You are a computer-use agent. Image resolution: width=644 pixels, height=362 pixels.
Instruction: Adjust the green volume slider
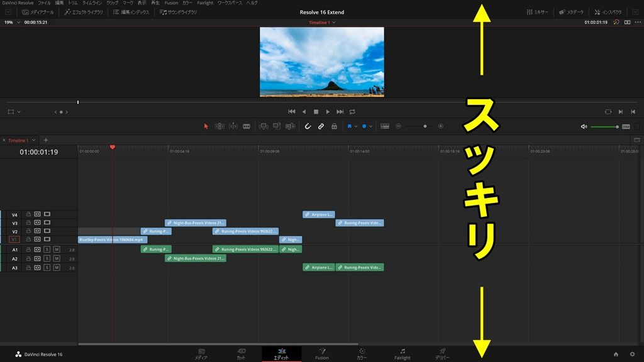click(604, 127)
